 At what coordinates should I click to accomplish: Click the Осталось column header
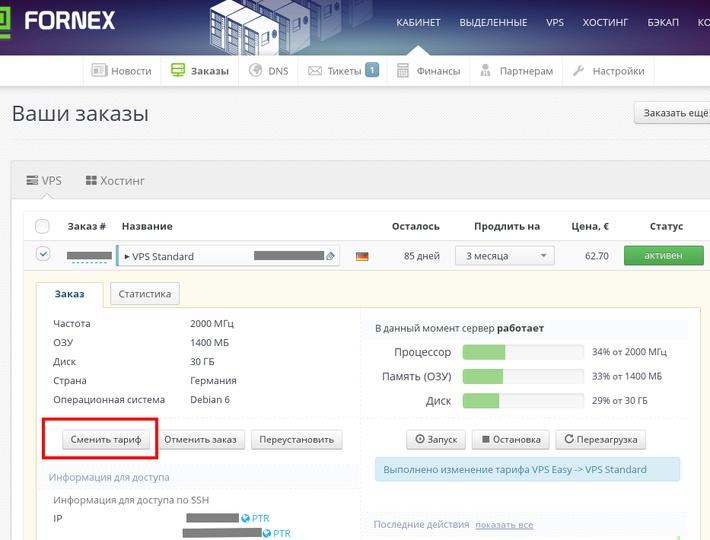click(x=416, y=226)
